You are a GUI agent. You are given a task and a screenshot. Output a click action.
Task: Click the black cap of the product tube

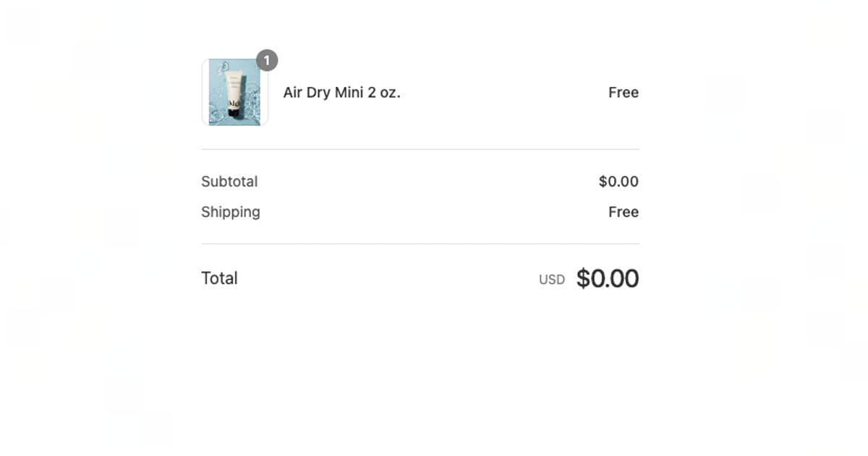pos(233,111)
